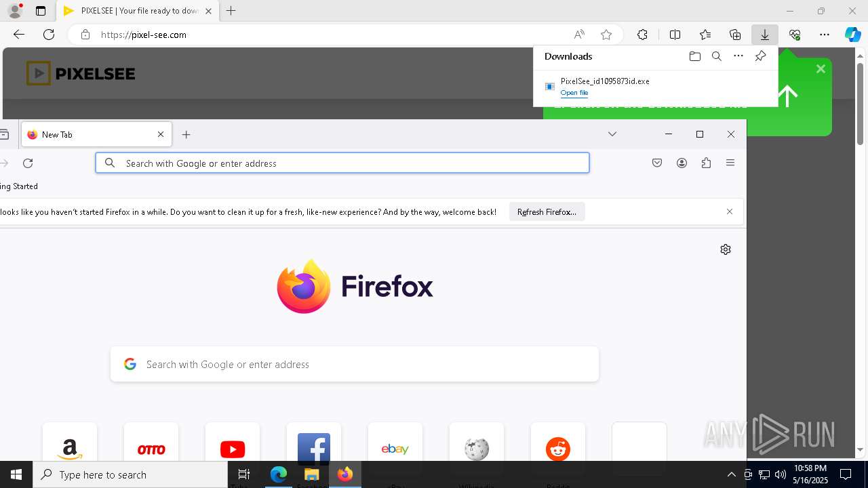Image resolution: width=868 pixels, height=488 pixels.
Task: Close the Firefox New Tab
Action: click(161, 134)
